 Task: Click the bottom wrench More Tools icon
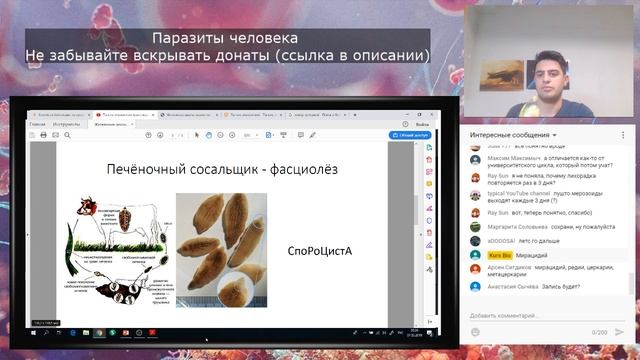(x=429, y=269)
